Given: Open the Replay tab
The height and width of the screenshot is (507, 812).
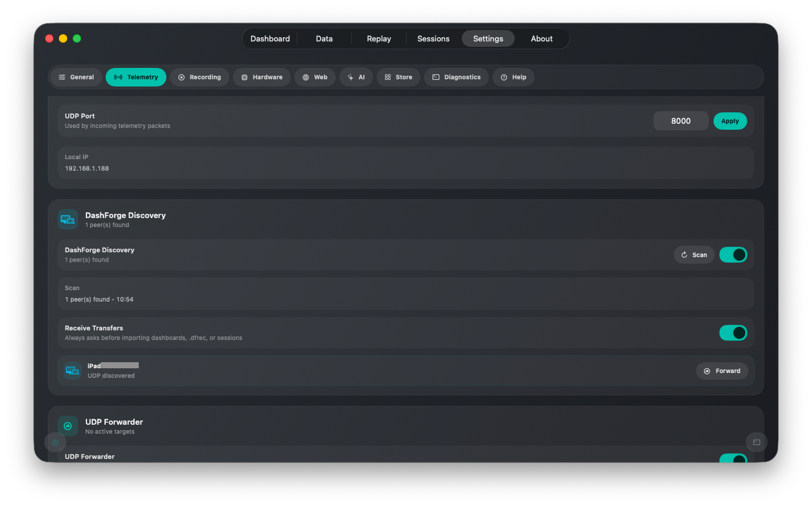Looking at the screenshot, I should (379, 38).
